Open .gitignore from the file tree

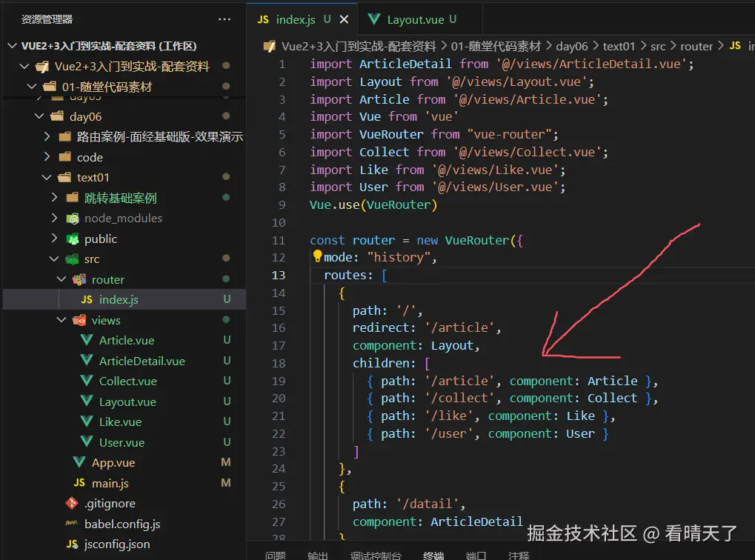(110, 504)
